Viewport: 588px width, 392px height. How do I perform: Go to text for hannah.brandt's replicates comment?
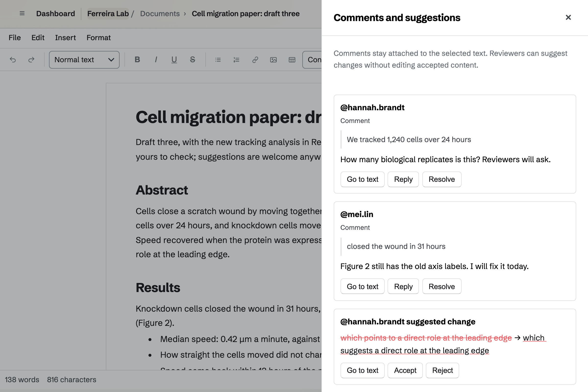pyautogui.click(x=363, y=179)
